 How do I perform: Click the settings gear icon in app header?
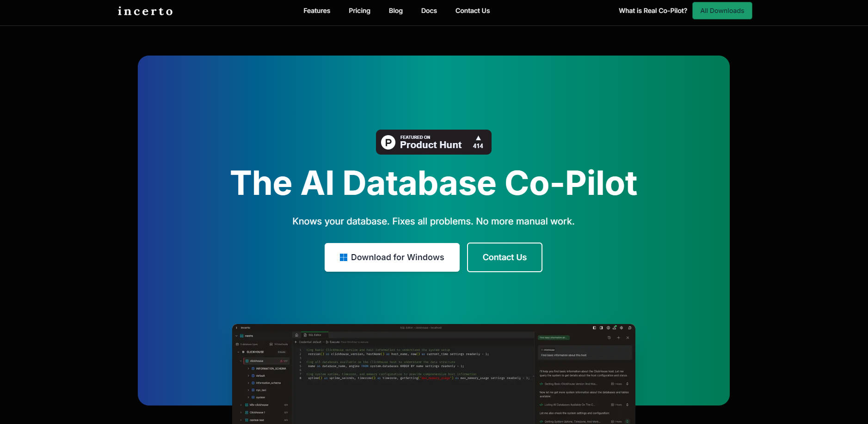pyautogui.click(x=622, y=328)
